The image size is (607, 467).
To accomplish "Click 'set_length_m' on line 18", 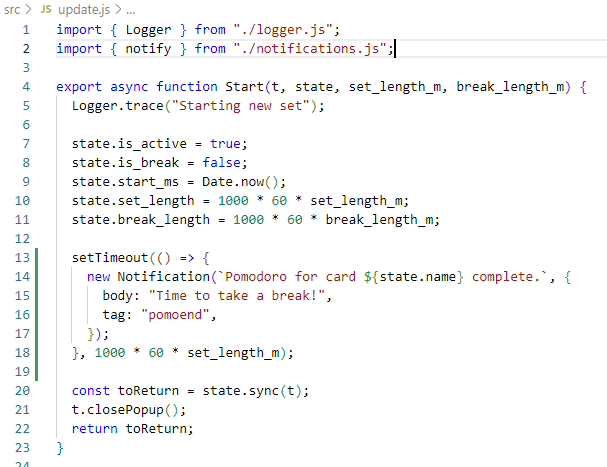I will (233, 352).
